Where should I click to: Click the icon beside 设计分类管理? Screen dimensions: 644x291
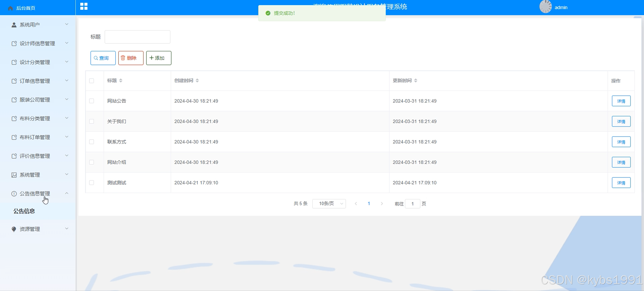click(x=14, y=62)
